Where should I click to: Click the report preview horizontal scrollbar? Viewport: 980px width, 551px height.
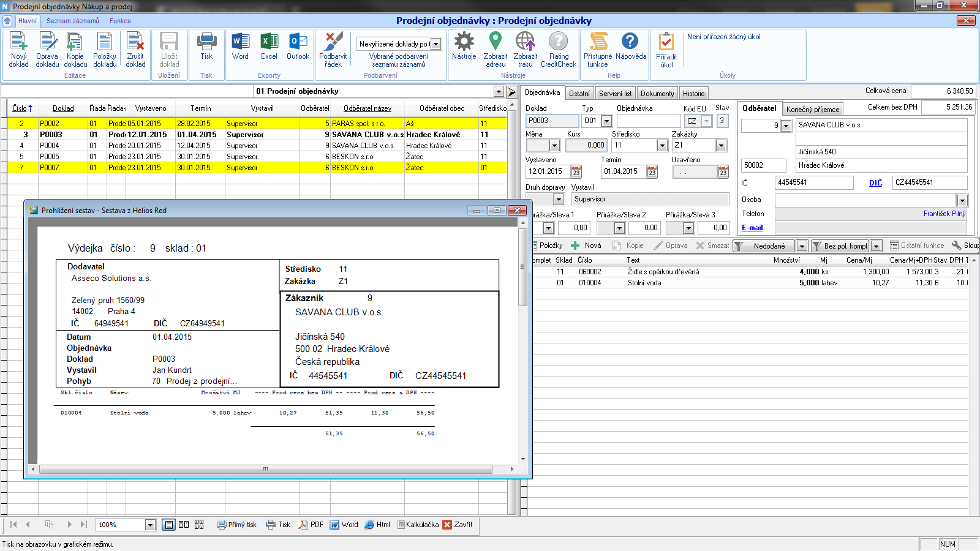266,470
